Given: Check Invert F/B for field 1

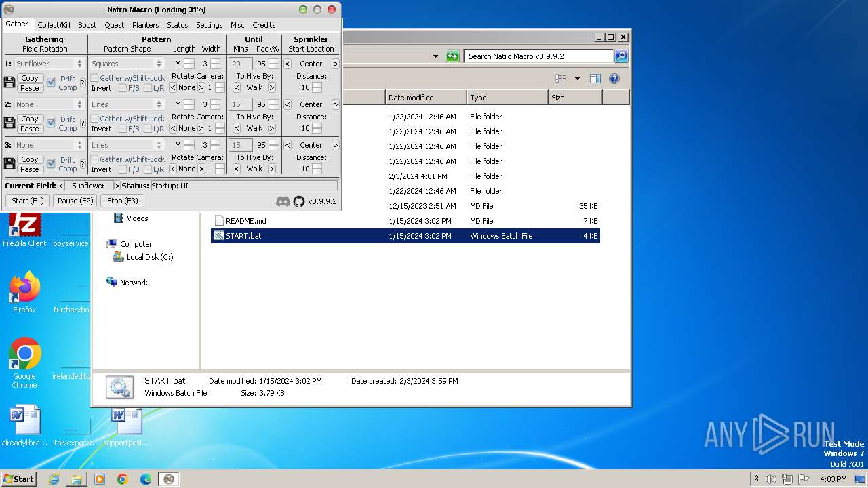Looking at the screenshot, I should point(123,88).
